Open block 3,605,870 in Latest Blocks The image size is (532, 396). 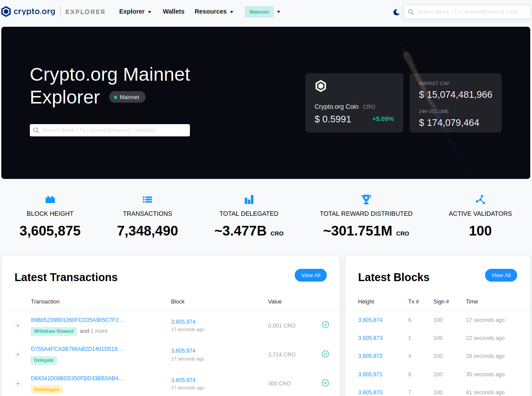(x=370, y=392)
